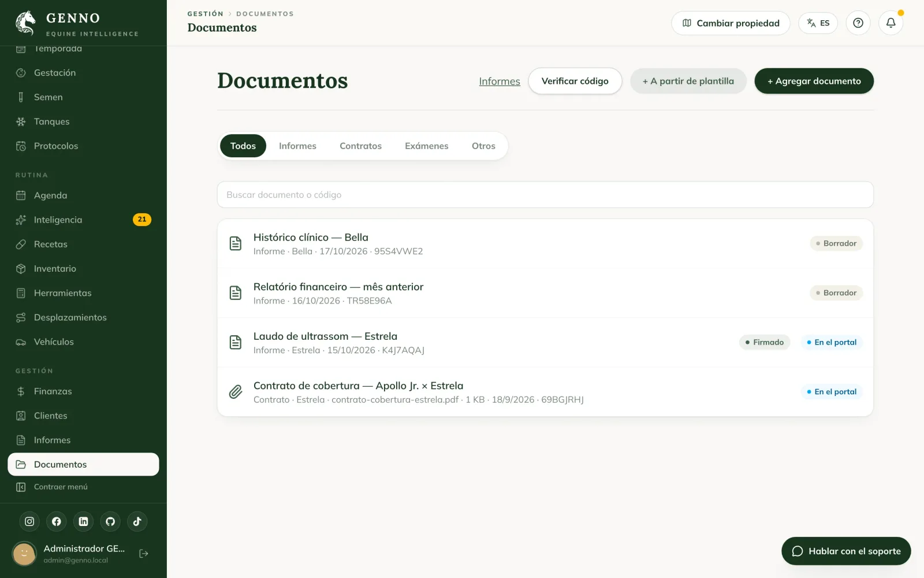The width and height of the screenshot is (924, 578).
Task: Click the Gestión breadcrumb
Action: [x=205, y=14]
